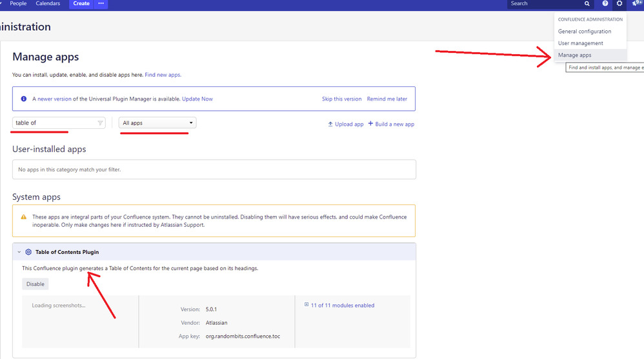The image size is (644, 359).
Task: Open the Calendars menu item
Action: coord(48,3)
